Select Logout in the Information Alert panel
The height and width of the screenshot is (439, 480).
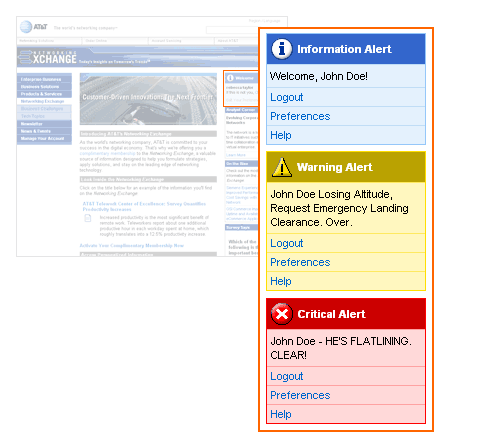(286, 97)
